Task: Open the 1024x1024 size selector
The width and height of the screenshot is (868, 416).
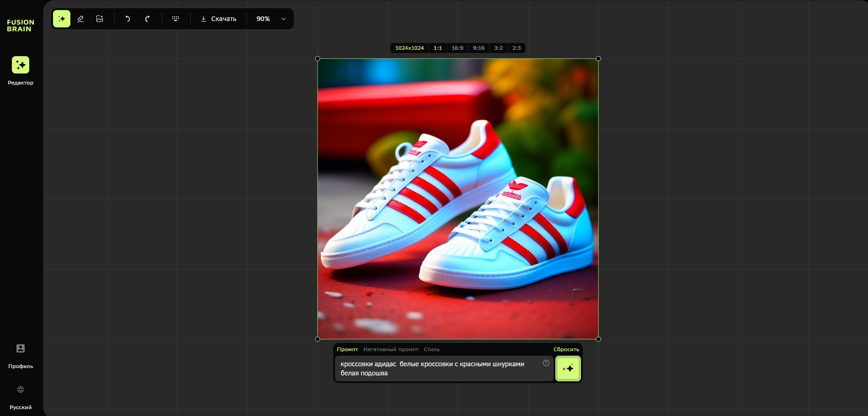Action: (409, 48)
